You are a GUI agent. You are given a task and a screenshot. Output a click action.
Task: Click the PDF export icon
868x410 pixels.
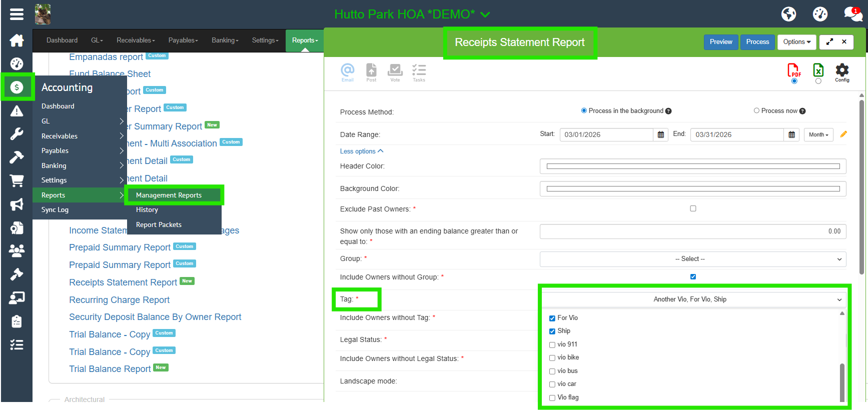point(794,70)
